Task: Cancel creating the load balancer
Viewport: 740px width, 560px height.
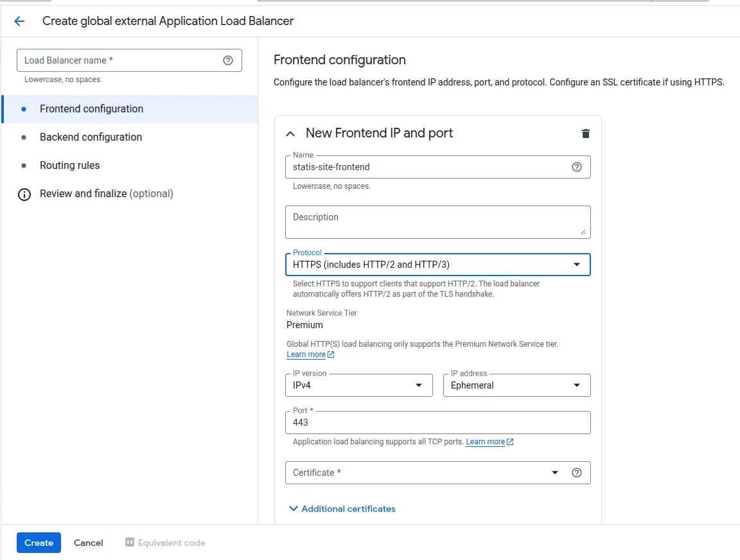Action: 88,543
